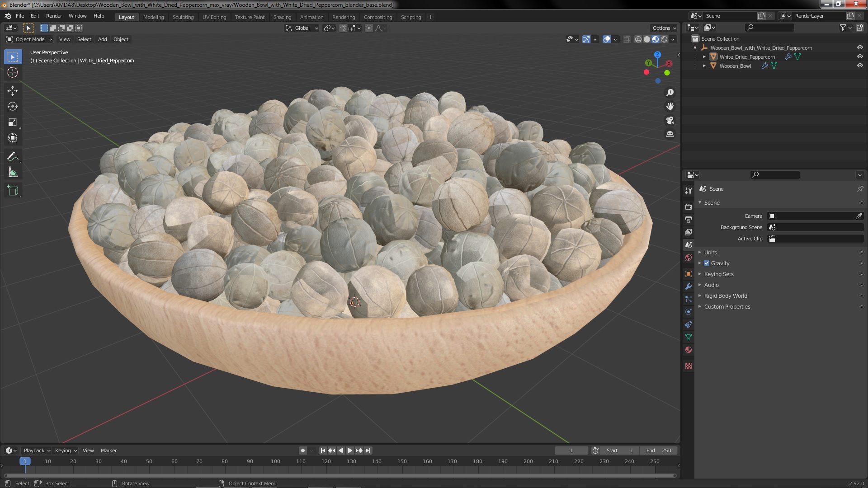This screenshot has height=488, width=868.
Task: Open the Options dropdown
Action: point(664,28)
